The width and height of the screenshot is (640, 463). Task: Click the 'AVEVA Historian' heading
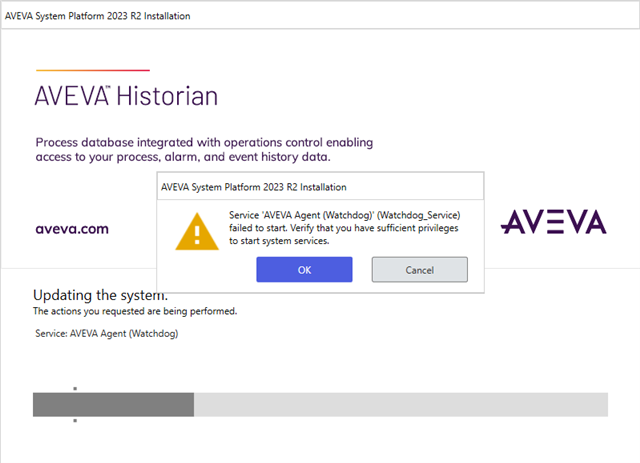click(x=126, y=96)
